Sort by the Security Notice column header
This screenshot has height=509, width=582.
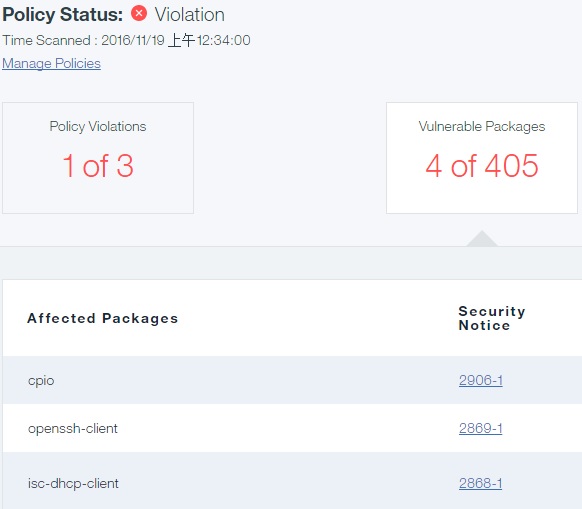point(492,318)
